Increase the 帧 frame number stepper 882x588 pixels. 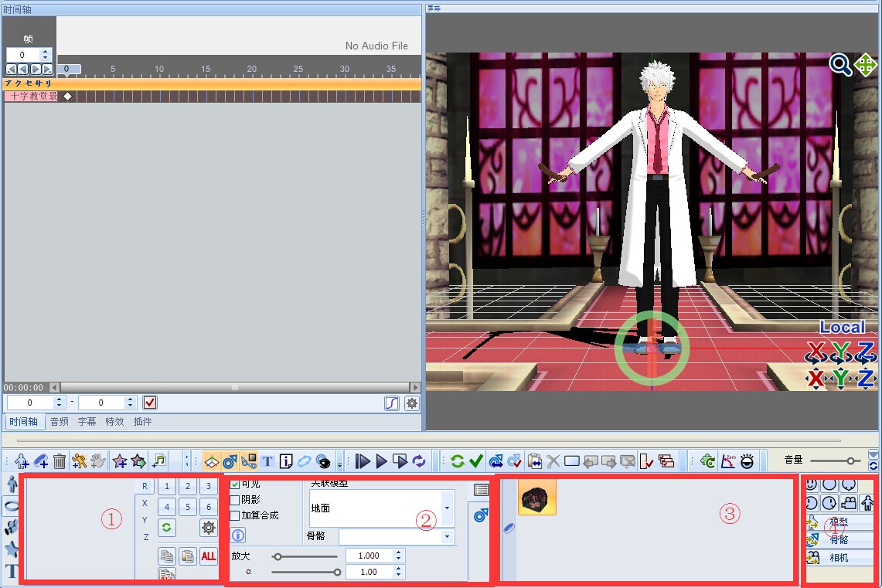coord(46,52)
